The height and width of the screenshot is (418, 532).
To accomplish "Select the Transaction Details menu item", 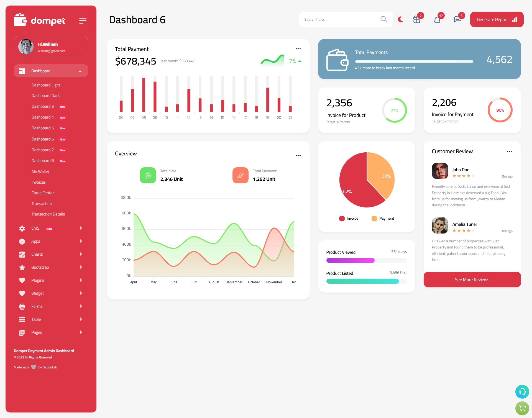I will coord(48,214).
